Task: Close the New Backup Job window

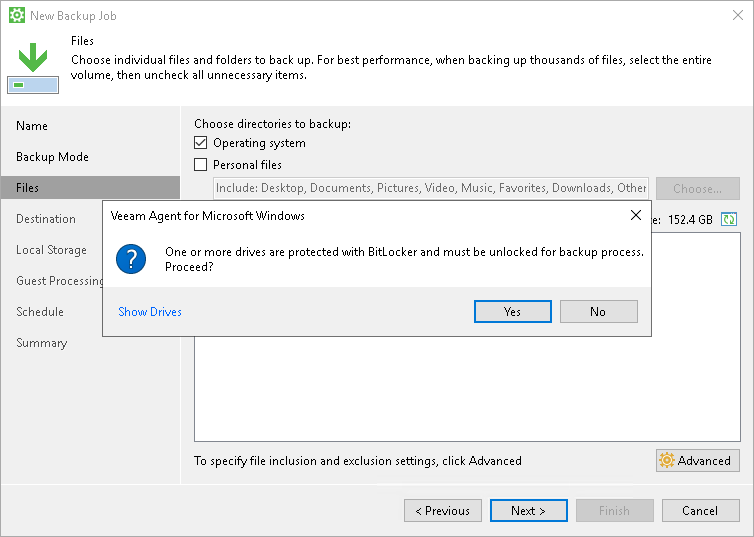Action: [738, 15]
